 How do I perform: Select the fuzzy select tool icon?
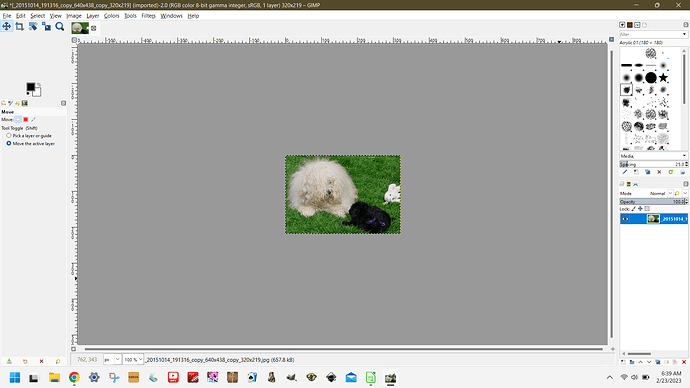(x=33, y=27)
